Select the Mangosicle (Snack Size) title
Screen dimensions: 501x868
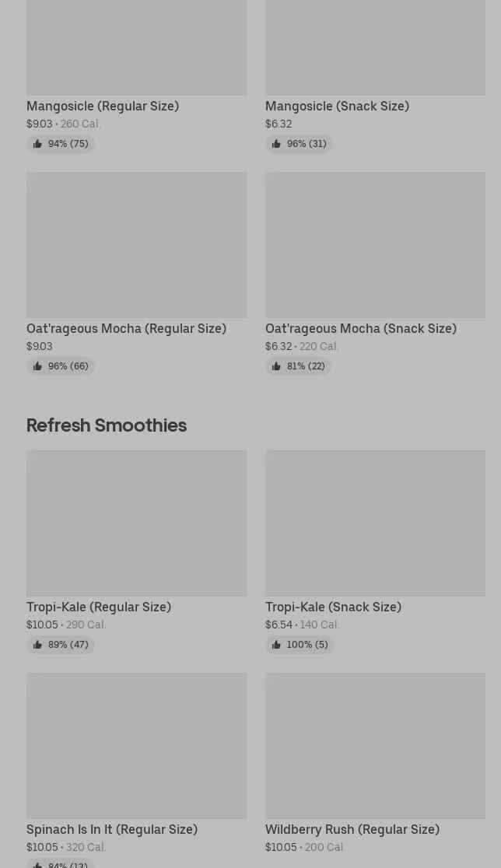[x=337, y=106]
